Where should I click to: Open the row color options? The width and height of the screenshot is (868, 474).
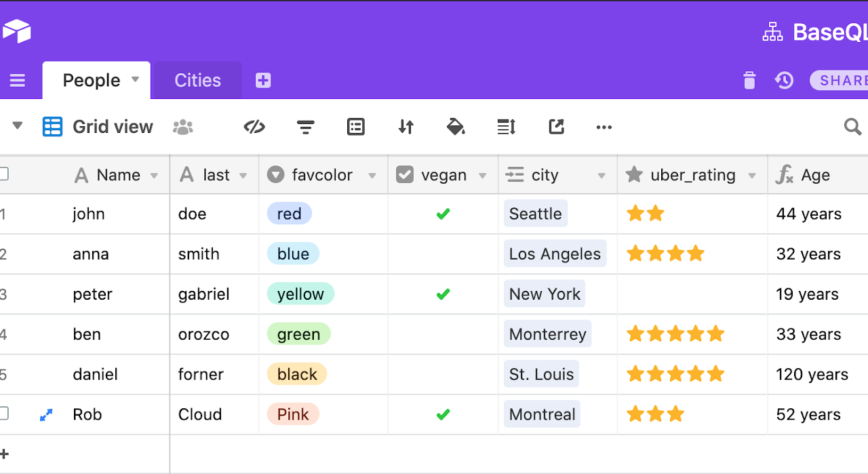pyautogui.click(x=456, y=126)
